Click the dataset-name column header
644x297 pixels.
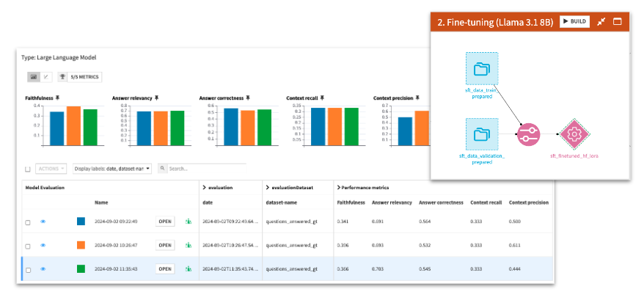tap(282, 202)
